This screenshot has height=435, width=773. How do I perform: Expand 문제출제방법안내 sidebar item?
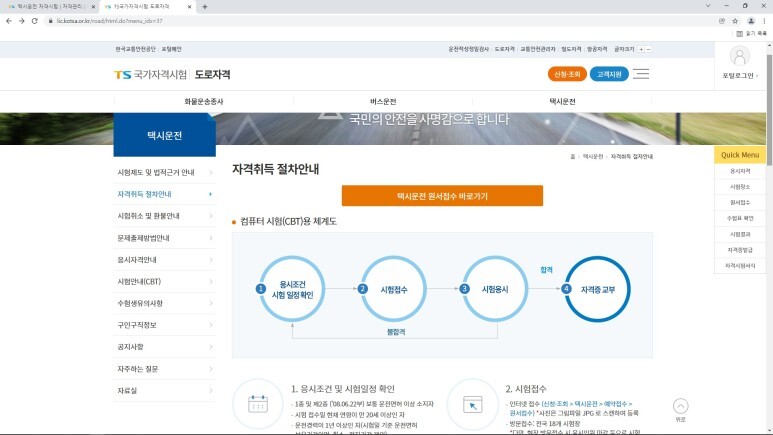[165, 238]
